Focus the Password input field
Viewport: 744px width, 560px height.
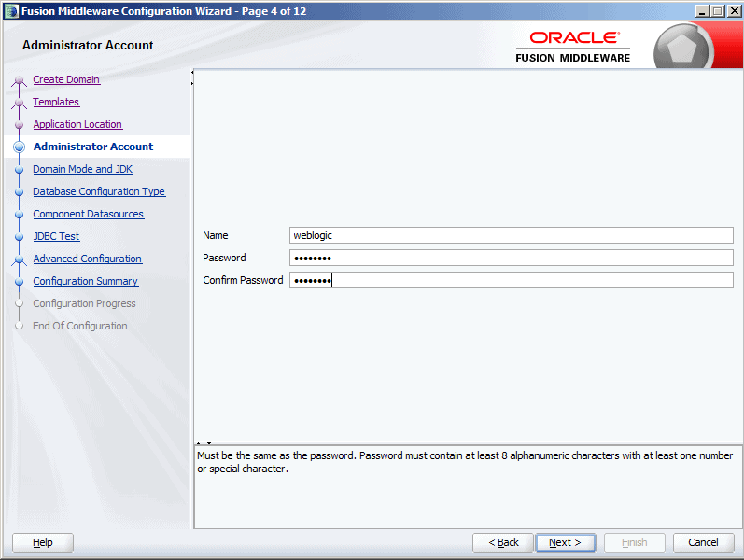click(511, 258)
